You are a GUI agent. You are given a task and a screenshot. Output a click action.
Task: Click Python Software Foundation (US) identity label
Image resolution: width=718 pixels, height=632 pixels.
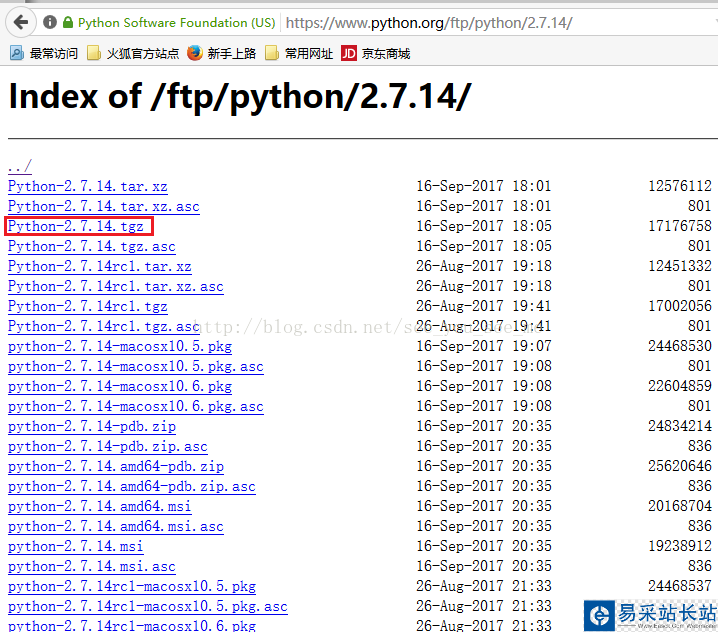pos(176,22)
